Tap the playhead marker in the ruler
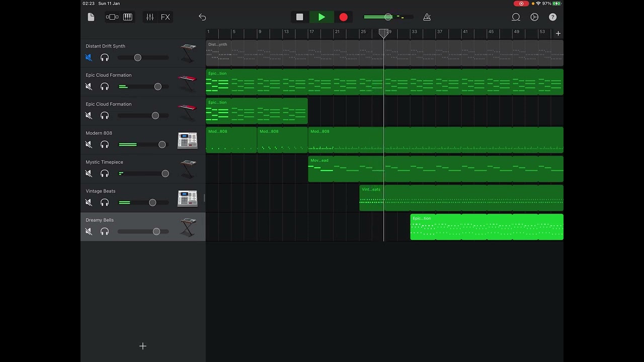The width and height of the screenshot is (644, 362). (x=383, y=33)
